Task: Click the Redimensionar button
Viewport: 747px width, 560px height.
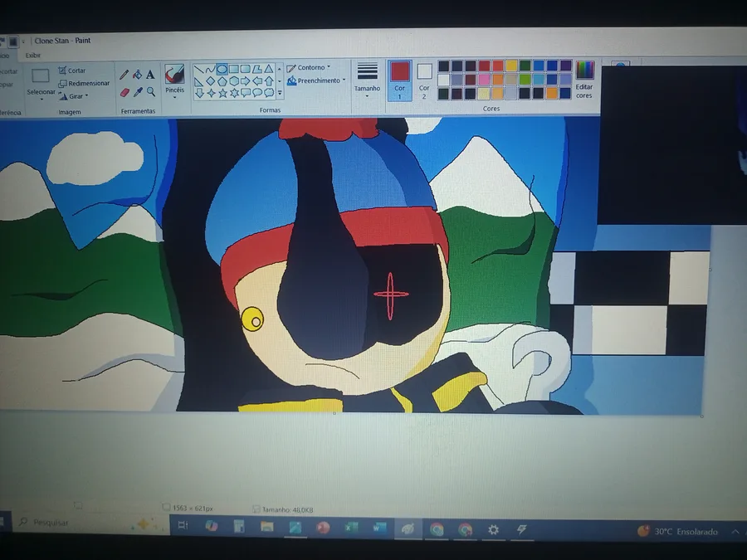Action: click(x=84, y=83)
